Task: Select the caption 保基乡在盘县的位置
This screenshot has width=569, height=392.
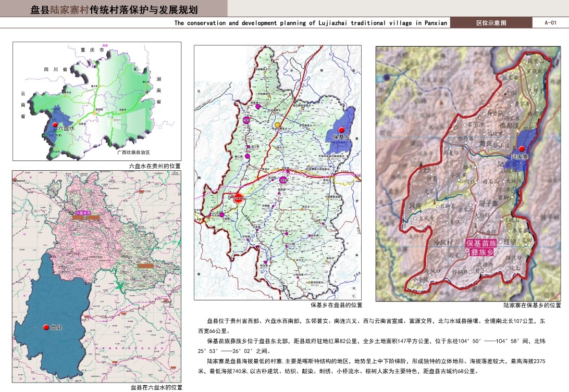Action: pyautogui.click(x=336, y=305)
